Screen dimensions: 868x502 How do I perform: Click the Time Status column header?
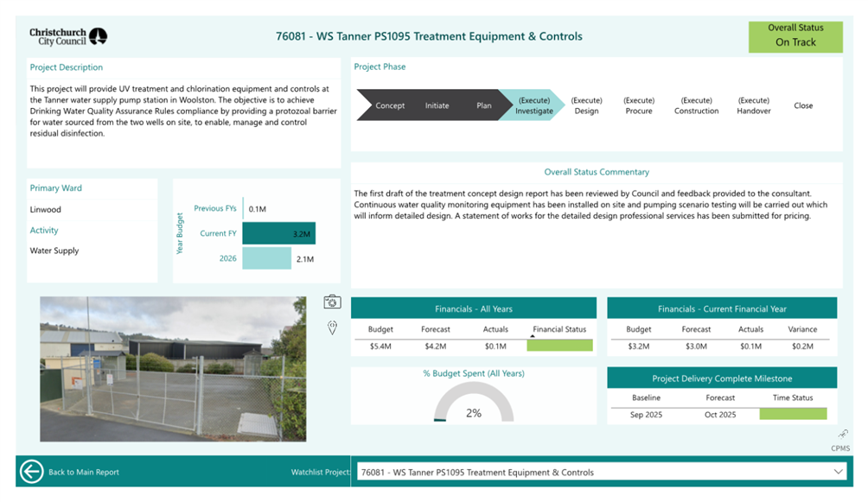click(793, 397)
